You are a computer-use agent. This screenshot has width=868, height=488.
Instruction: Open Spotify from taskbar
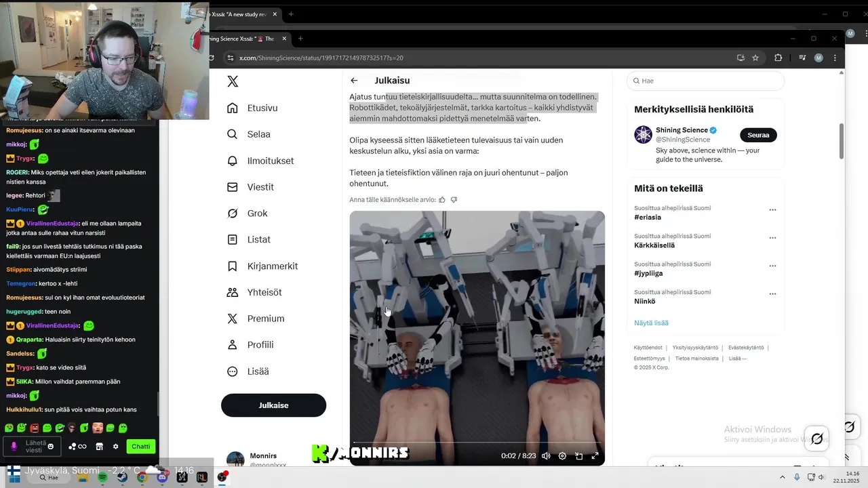[x=102, y=477]
